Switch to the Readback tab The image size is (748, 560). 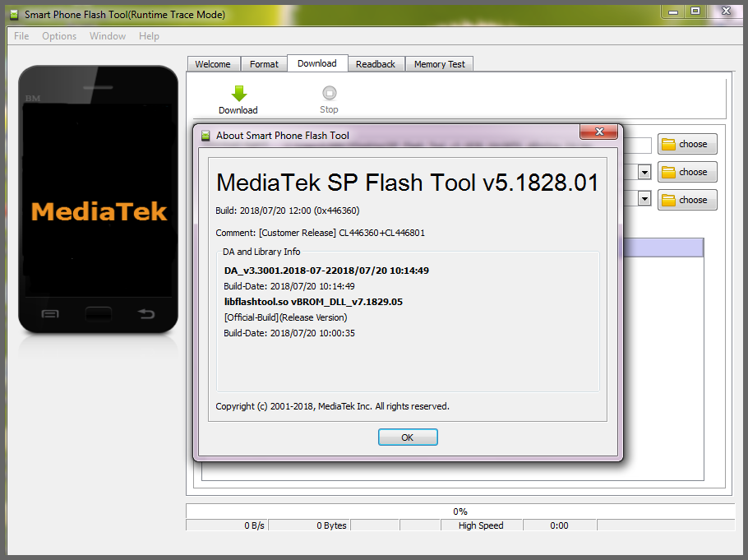[376, 64]
